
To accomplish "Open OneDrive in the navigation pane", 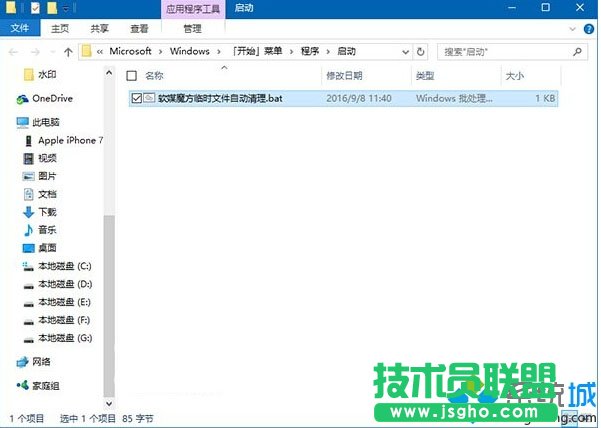I will (52, 98).
